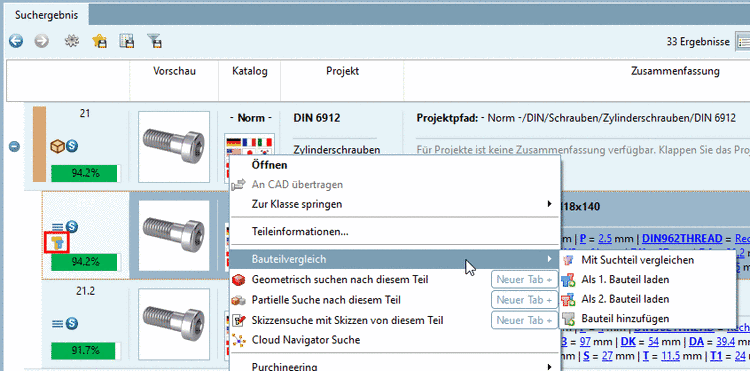Click the table with disk save icon
This screenshot has height=371, width=750.
127,42
